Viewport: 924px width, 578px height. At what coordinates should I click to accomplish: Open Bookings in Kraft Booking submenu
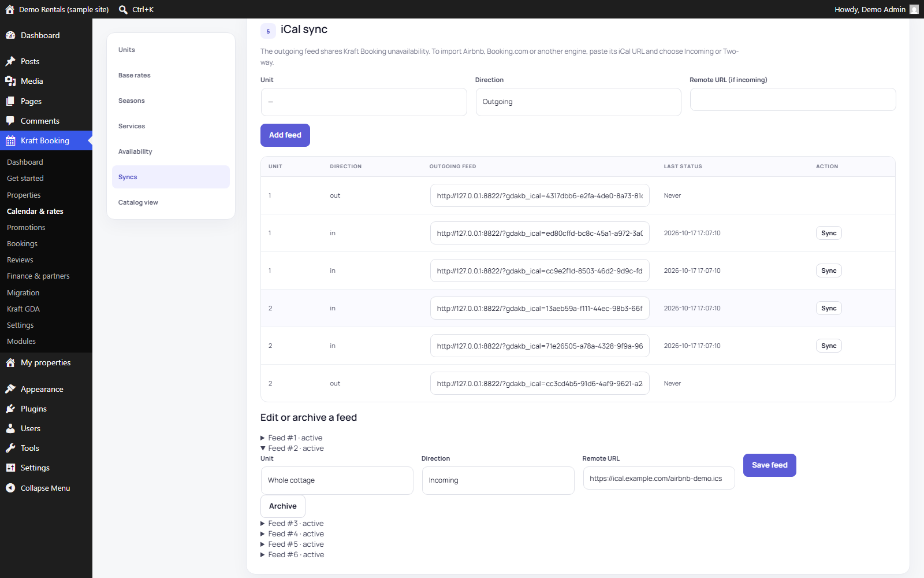tap(22, 243)
